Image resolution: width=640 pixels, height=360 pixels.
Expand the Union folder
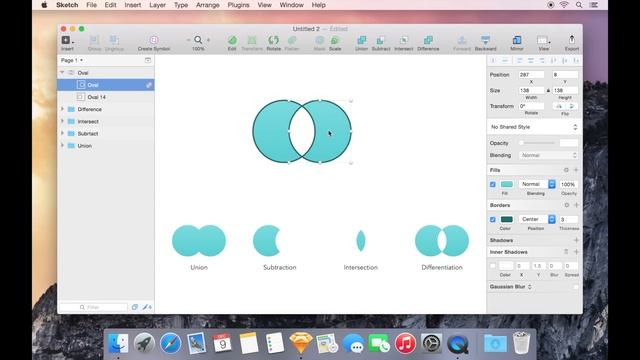point(62,146)
